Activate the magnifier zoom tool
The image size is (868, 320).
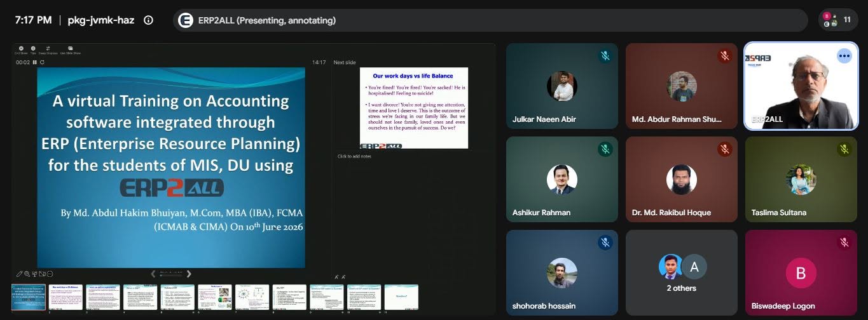27,274
